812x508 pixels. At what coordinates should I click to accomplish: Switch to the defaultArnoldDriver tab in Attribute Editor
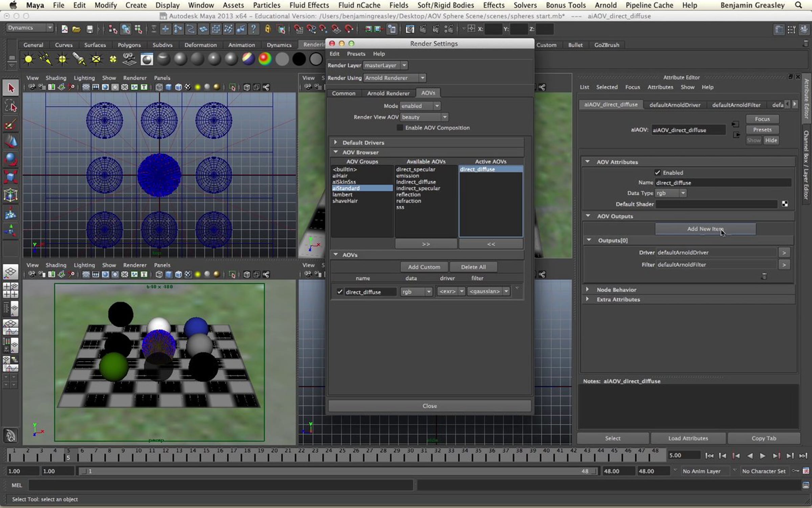pyautogui.click(x=675, y=105)
